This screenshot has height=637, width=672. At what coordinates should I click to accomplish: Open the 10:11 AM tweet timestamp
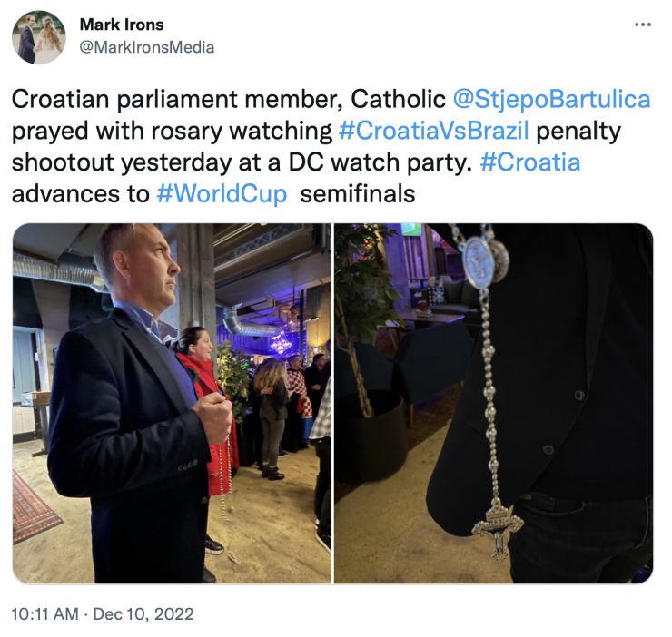click(x=45, y=614)
